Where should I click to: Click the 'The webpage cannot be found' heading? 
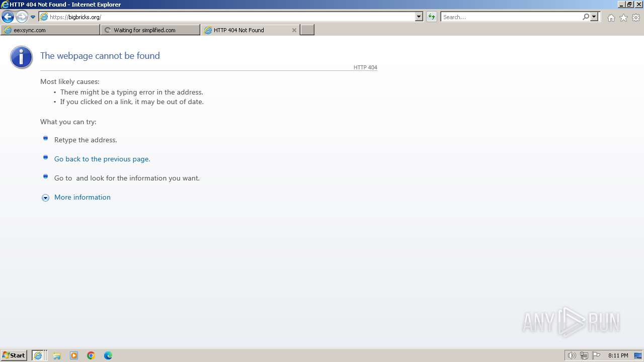pos(100,56)
